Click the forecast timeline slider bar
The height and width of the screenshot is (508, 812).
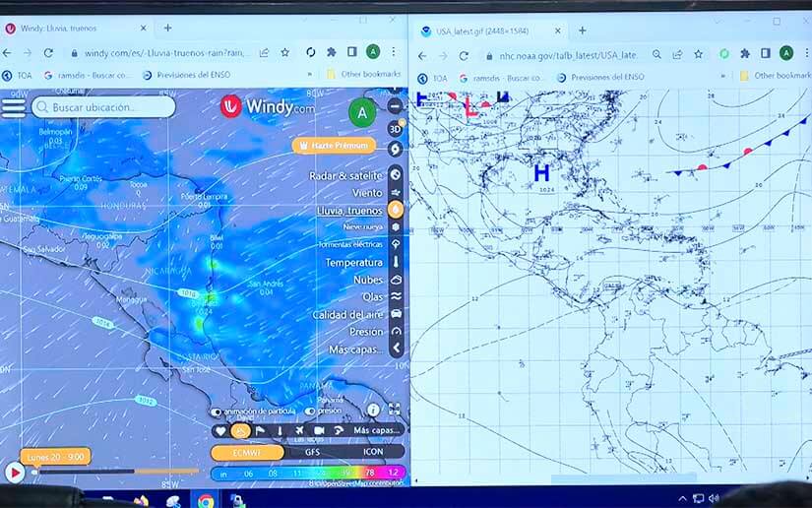click(x=116, y=472)
